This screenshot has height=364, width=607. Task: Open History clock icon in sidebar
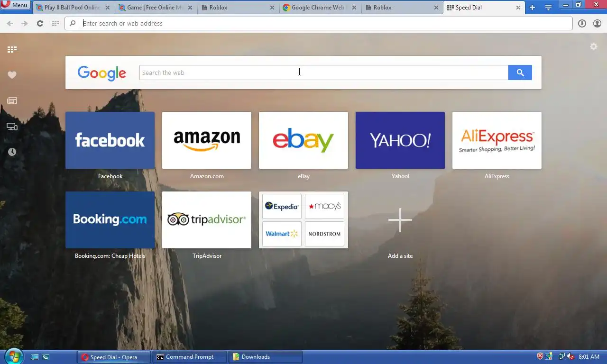pos(12,152)
